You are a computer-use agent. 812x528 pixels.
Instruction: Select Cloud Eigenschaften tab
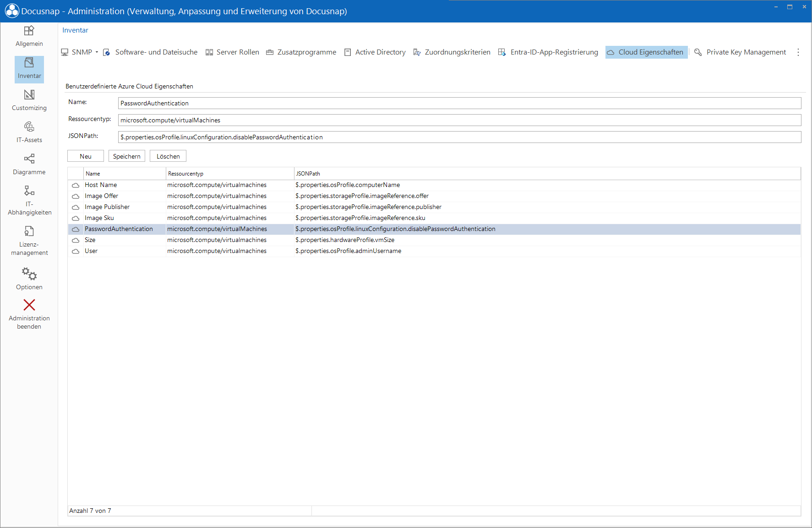click(646, 52)
